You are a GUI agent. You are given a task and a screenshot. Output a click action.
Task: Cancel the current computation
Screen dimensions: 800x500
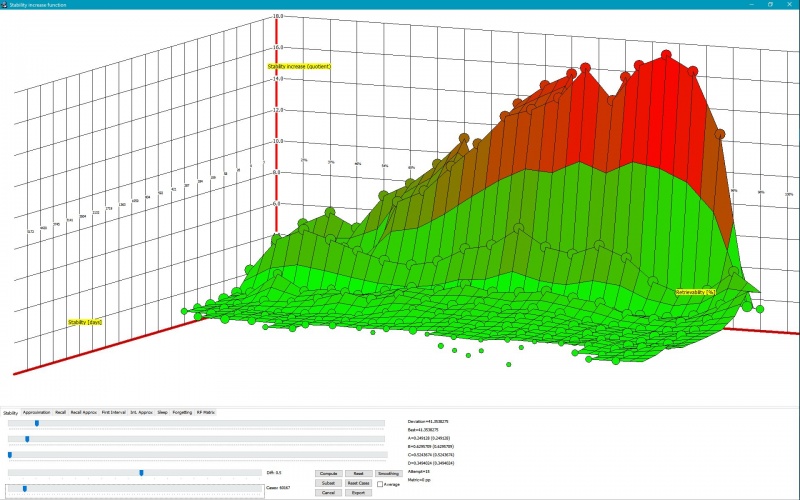328,493
